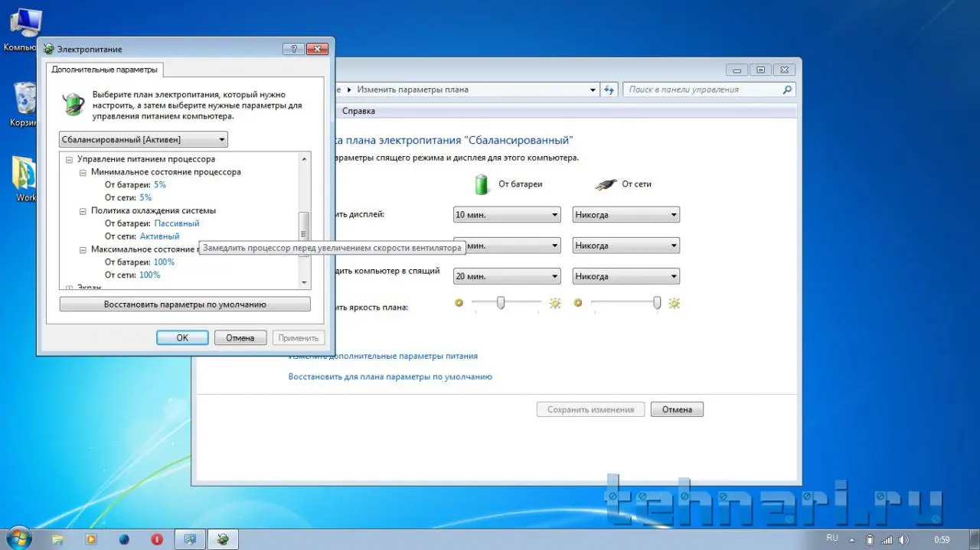Click the refresh arrows beside the address bar
Screen dimensions: 980x550
609,89
